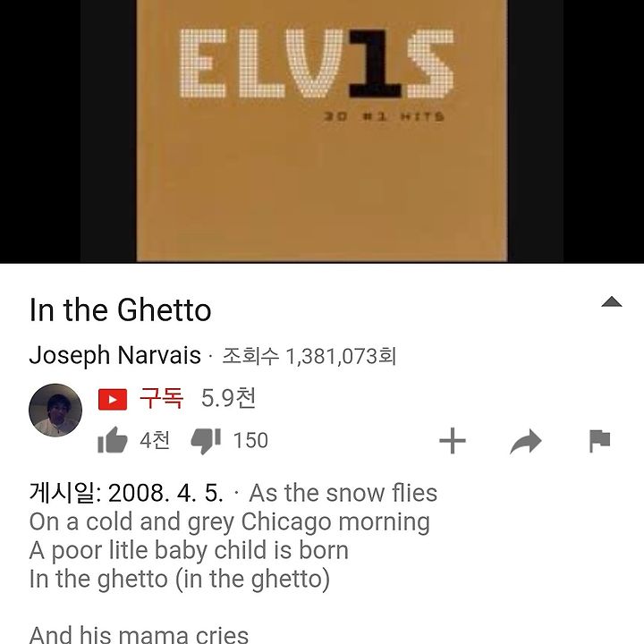The image size is (644, 644).
Task: Tap the 4천 like count
Action: 155,440
